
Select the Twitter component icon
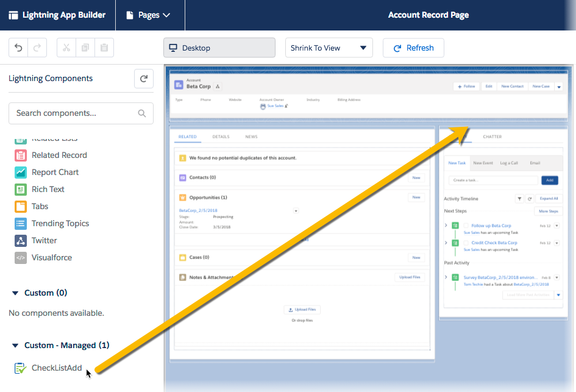coord(21,241)
